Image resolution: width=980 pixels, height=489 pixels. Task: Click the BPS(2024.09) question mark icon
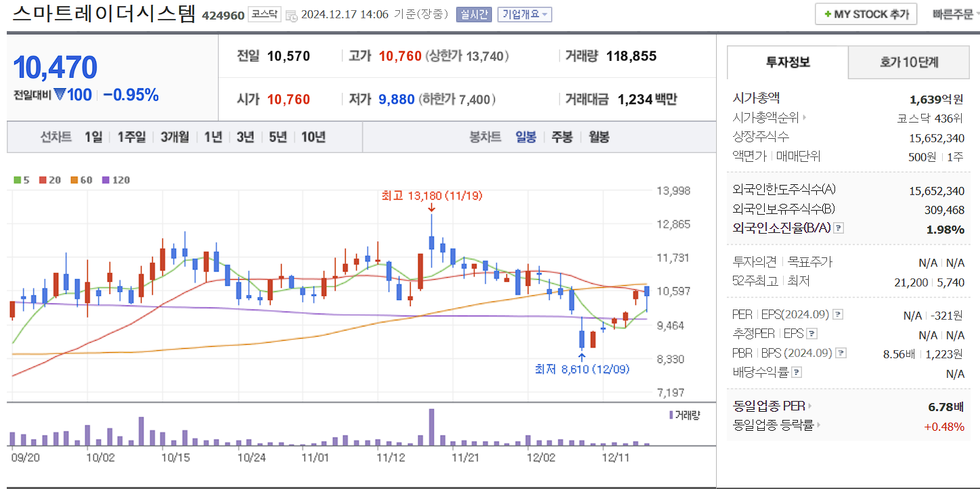pos(841,352)
